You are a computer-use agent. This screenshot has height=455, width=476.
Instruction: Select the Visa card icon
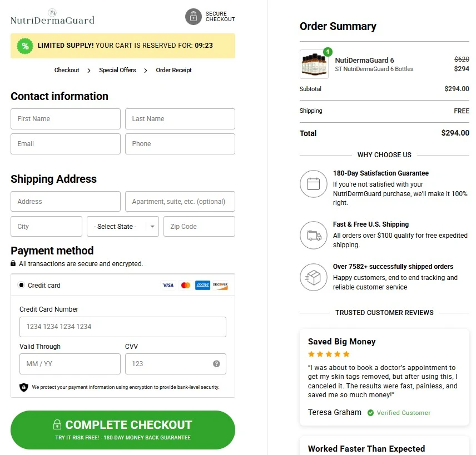point(167,285)
